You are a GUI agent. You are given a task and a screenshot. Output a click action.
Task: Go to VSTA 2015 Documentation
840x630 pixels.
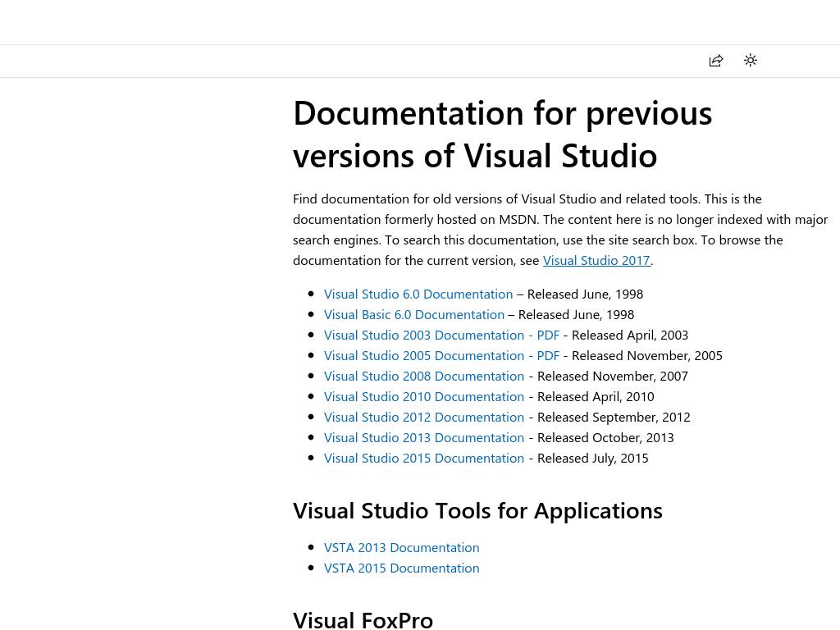point(401,568)
